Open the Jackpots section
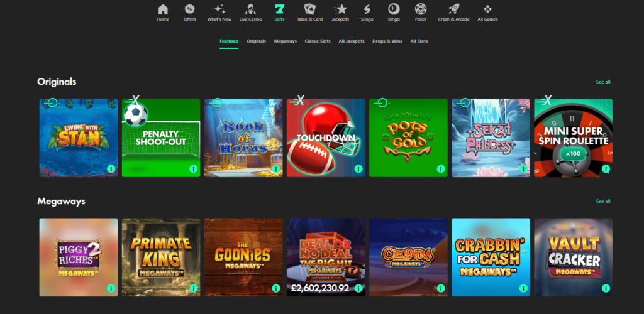Viewport: 644px width, 314px height. pos(340,13)
